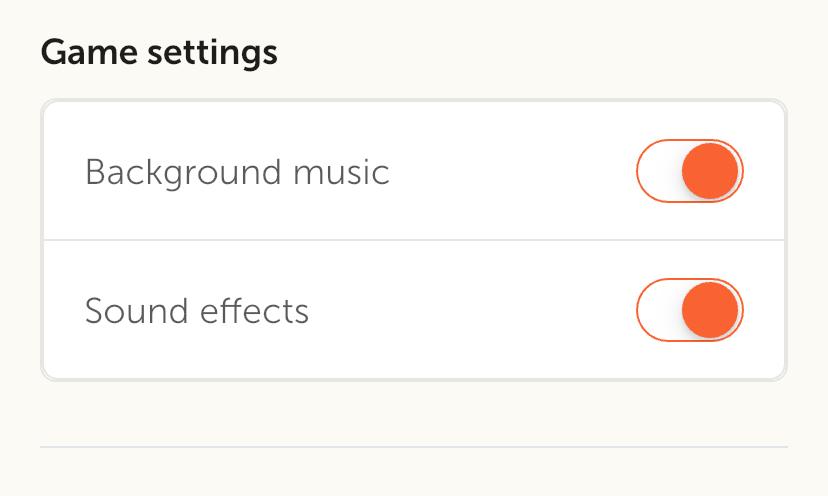Disable the Sound effects switch
The height and width of the screenshot is (496, 828).
point(690,311)
